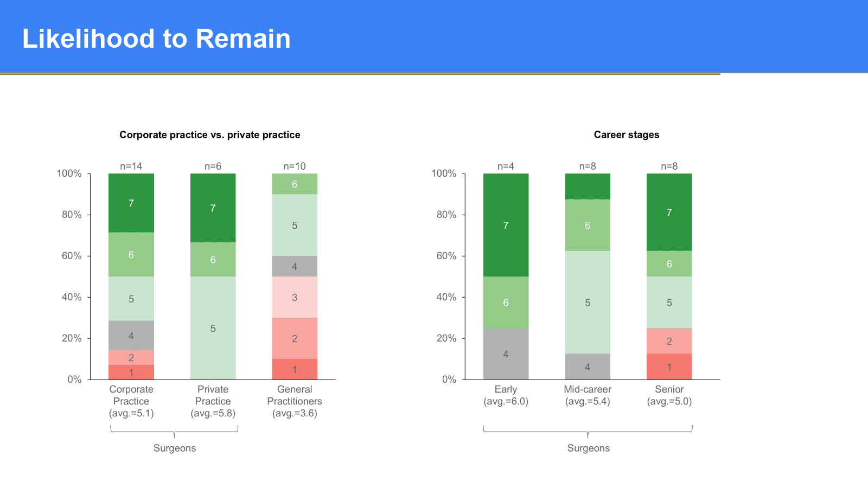Image resolution: width=868 pixels, height=488 pixels.
Task: Select the "Private Practice (avg.=5.8)" axis label
Action: click(x=213, y=401)
